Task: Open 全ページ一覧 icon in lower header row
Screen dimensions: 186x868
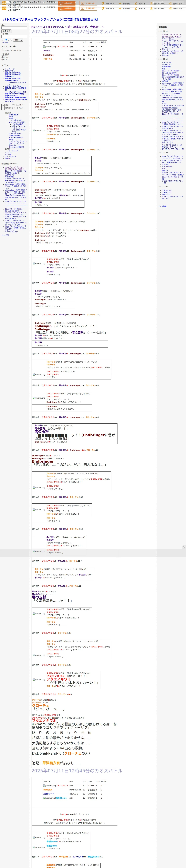Action: tap(151, 8)
